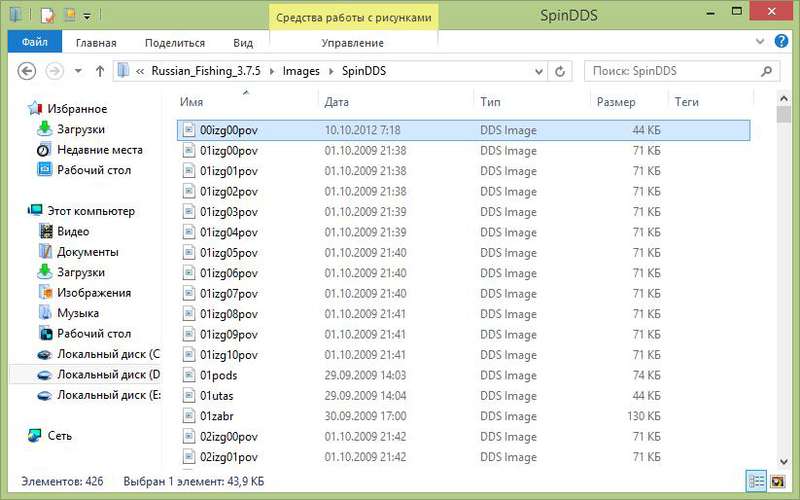Switch to the Вид tab
800x500 pixels.
243,43
